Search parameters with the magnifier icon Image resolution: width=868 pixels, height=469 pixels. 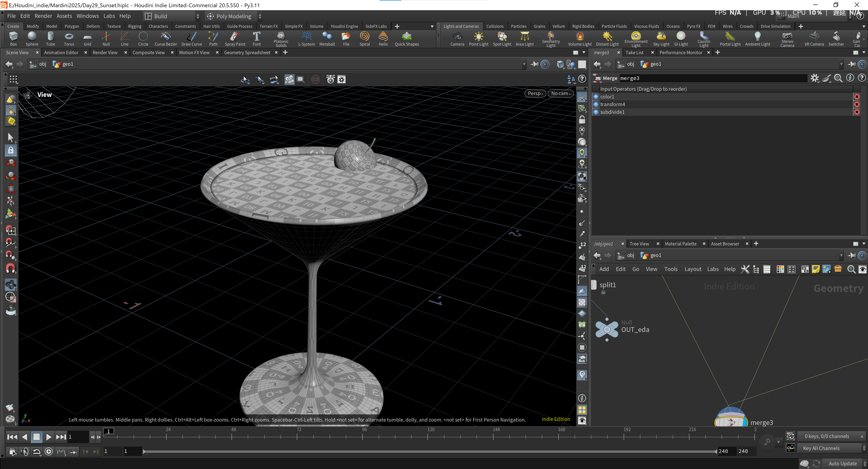(x=838, y=78)
